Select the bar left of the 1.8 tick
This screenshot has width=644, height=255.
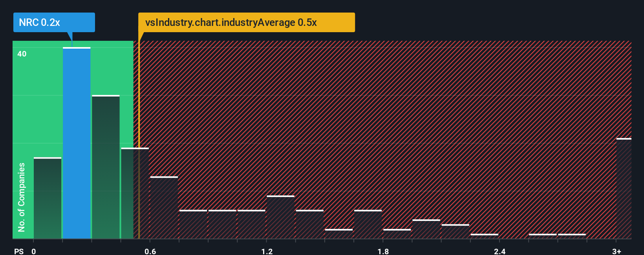pyautogui.click(x=368, y=224)
